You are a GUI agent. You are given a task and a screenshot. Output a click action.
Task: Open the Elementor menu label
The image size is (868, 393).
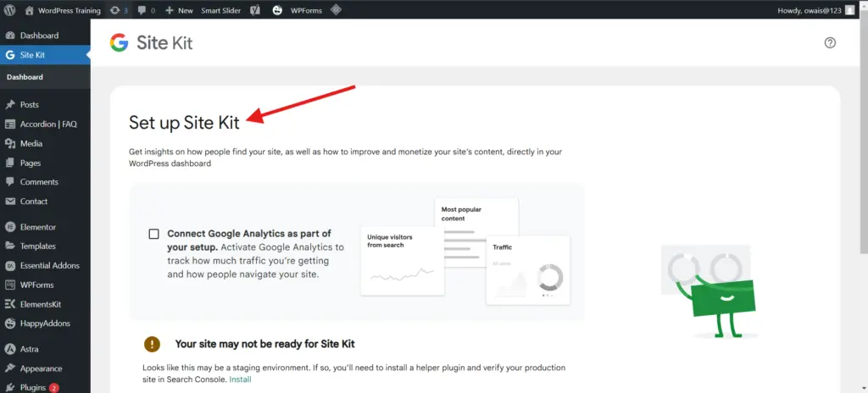tap(38, 227)
